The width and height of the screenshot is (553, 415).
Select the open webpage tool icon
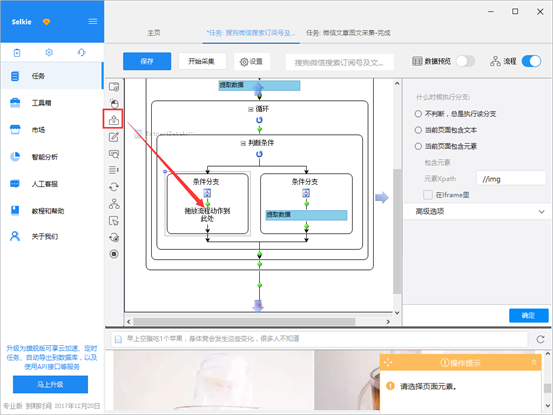(x=114, y=87)
